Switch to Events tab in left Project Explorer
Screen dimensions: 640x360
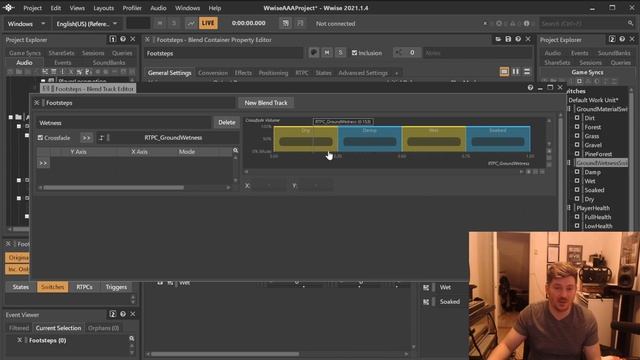click(62, 62)
